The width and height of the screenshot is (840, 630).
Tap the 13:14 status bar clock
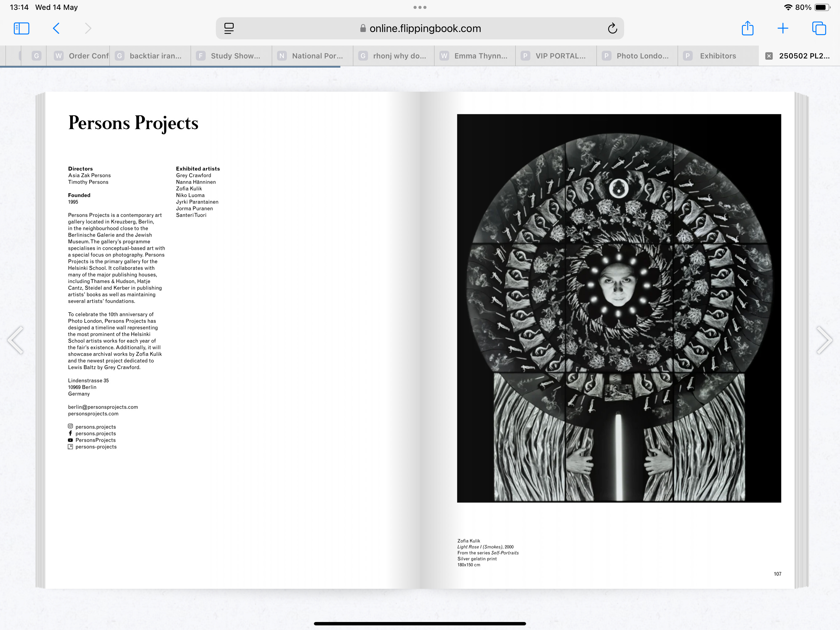pyautogui.click(x=19, y=7)
